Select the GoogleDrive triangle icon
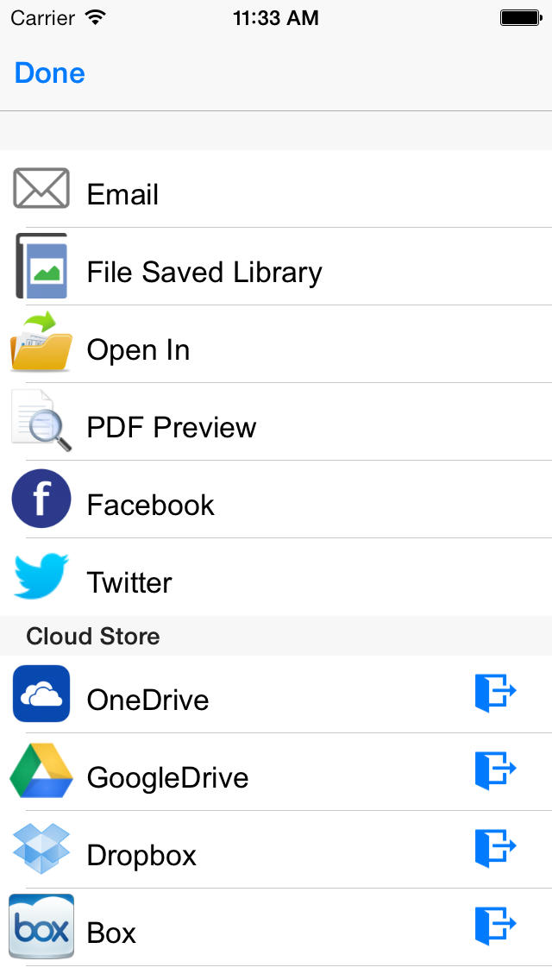The width and height of the screenshot is (552, 980). coord(41,770)
